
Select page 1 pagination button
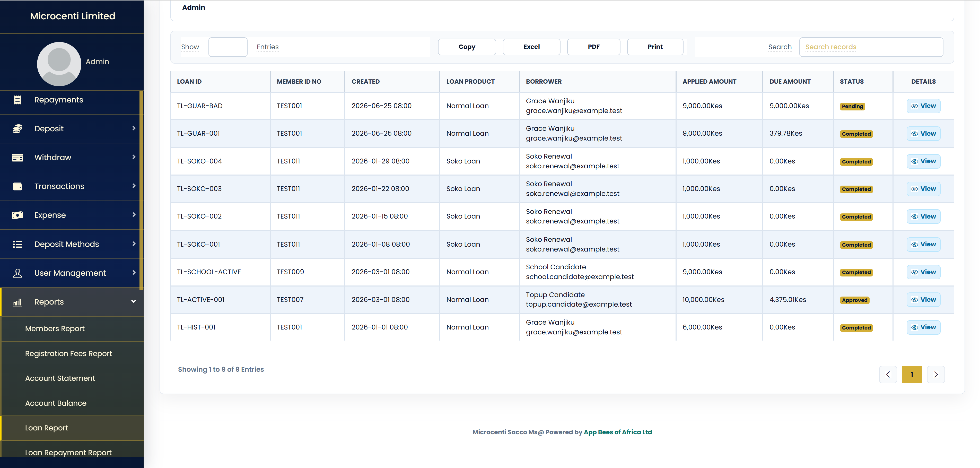pos(912,374)
